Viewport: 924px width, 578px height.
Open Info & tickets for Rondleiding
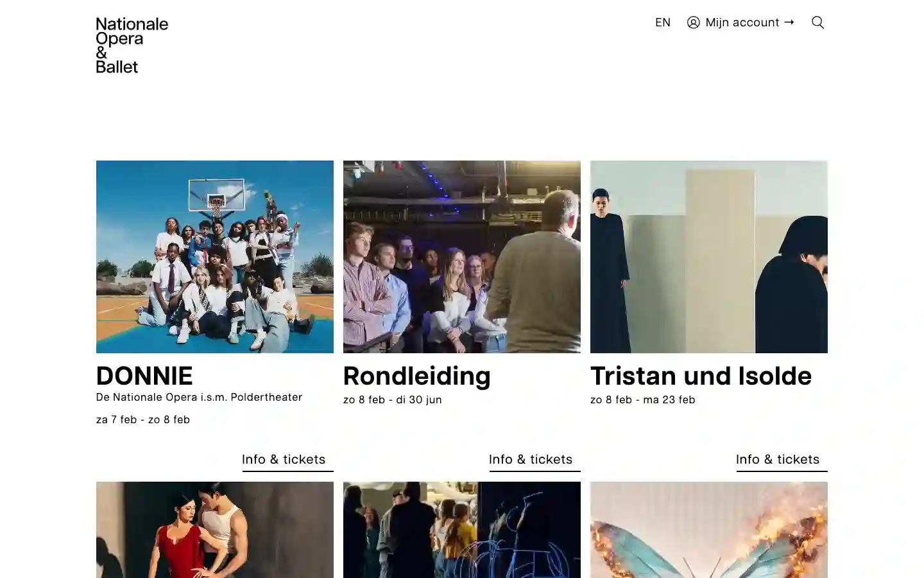click(530, 459)
